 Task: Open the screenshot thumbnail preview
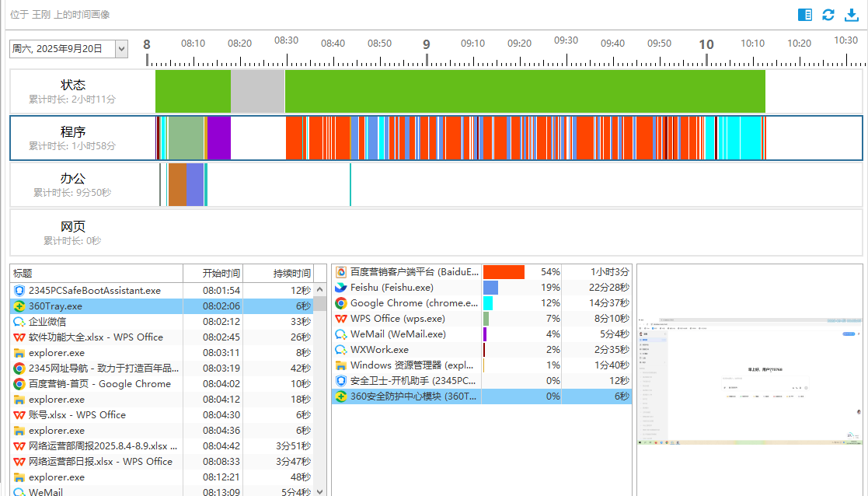750,382
